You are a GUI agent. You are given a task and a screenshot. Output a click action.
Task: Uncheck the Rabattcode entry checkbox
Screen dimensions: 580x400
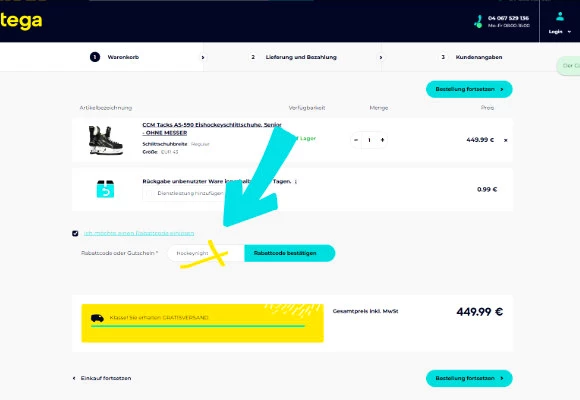click(75, 233)
